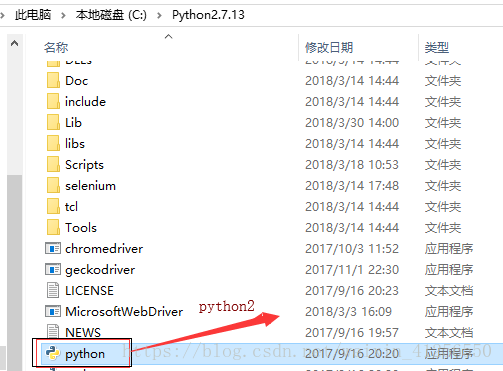Image resolution: width=503 pixels, height=371 pixels.
Task: Click the date 2017/10/3 11:52
Action: point(352,249)
